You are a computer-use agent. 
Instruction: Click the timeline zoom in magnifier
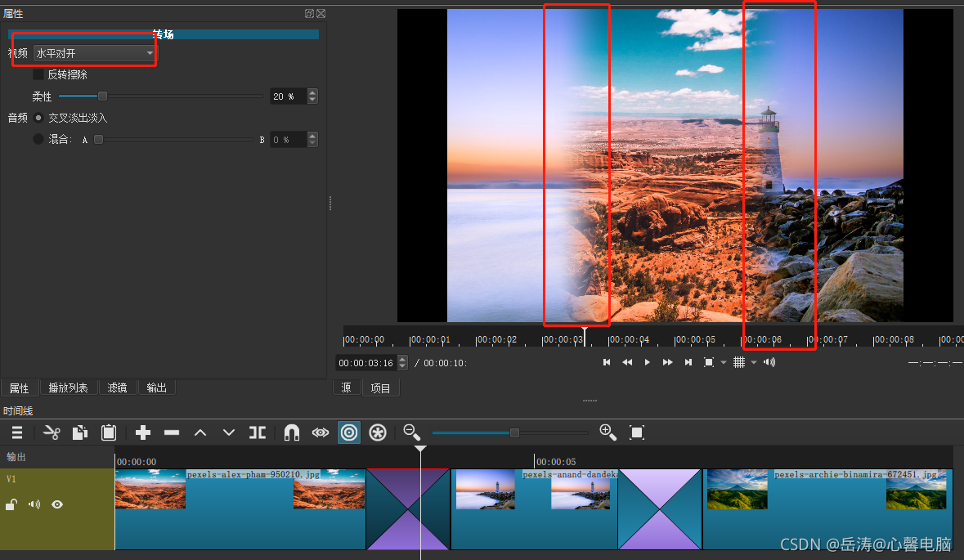pyautogui.click(x=608, y=432)
